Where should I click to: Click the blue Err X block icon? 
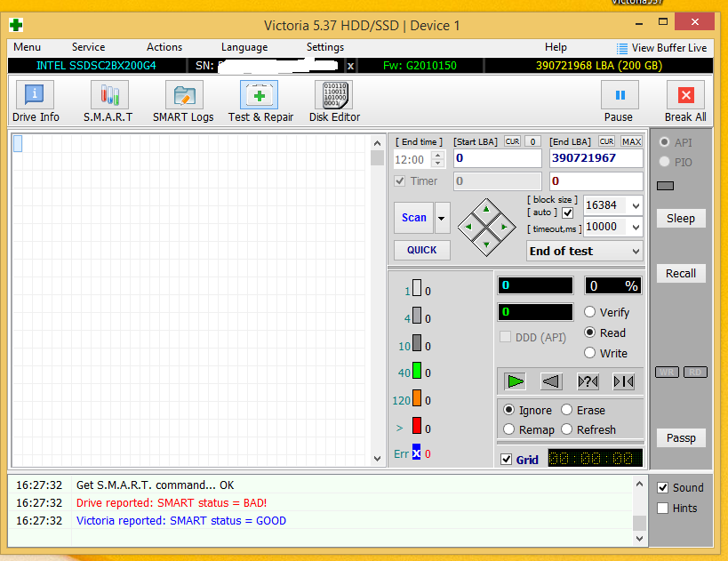click(x=417, y=453)
